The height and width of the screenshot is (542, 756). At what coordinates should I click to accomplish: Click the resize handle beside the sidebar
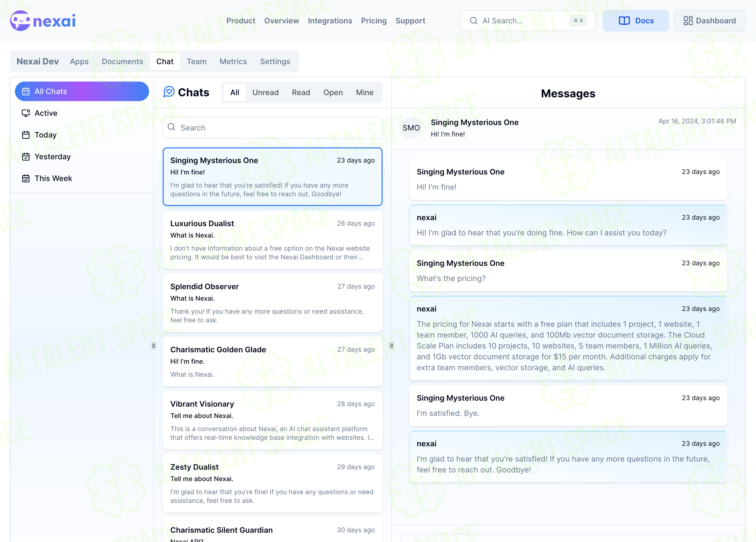(x=153, y=346)
